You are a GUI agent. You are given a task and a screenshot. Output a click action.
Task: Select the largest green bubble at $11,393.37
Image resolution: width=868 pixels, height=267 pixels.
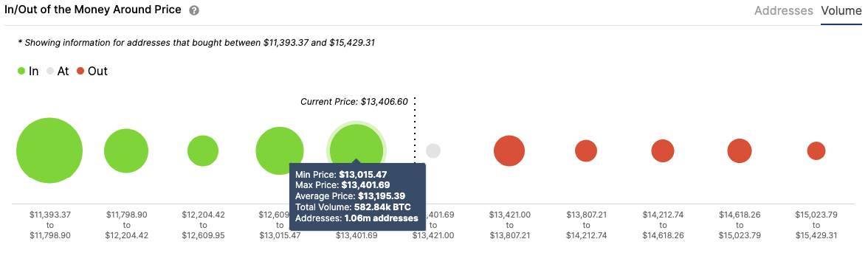pyautogui.click(x=49, y=150)
